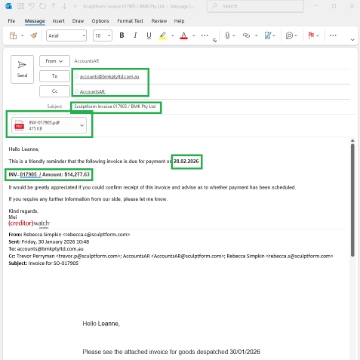Open the font dialog launcher

point(215,40)
